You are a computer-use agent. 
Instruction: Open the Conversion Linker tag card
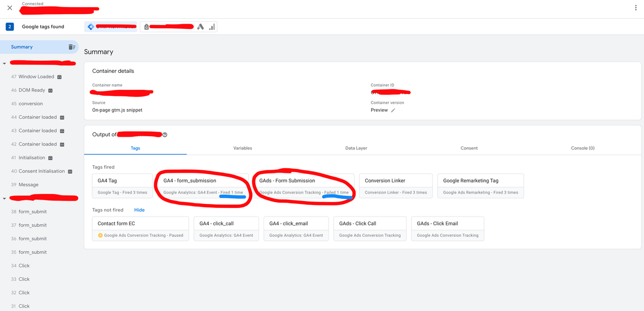(x=396, y=186)
